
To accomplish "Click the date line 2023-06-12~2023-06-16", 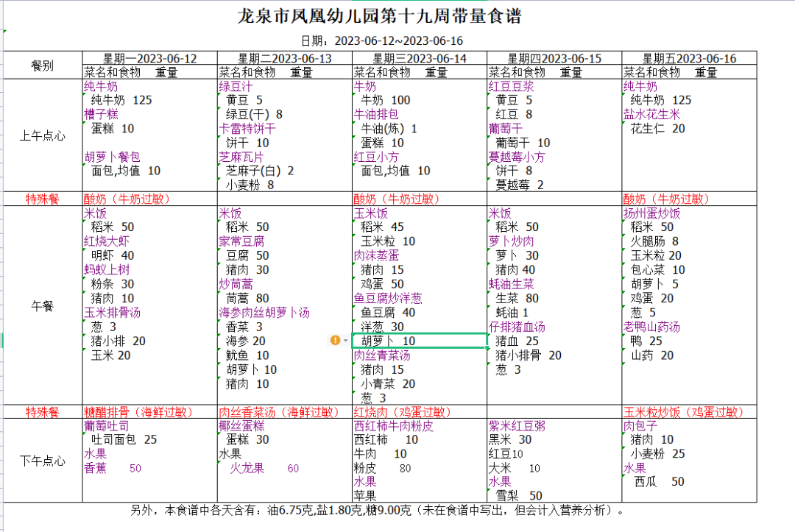I will 382,40.
